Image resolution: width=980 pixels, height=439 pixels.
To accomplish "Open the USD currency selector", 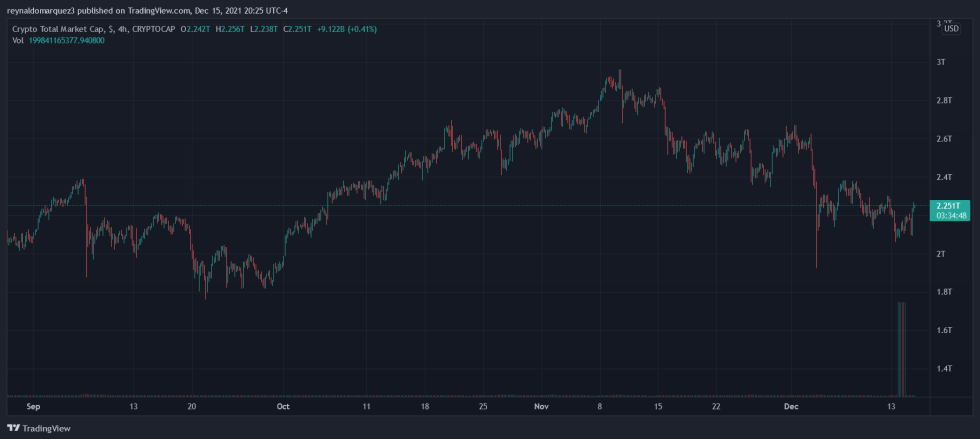I will (x=951, y=28).
